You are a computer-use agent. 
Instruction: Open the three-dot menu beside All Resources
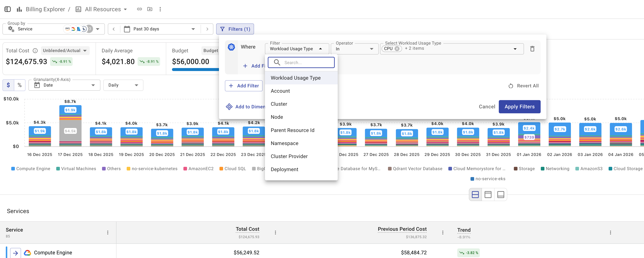(x=160, y=9)
